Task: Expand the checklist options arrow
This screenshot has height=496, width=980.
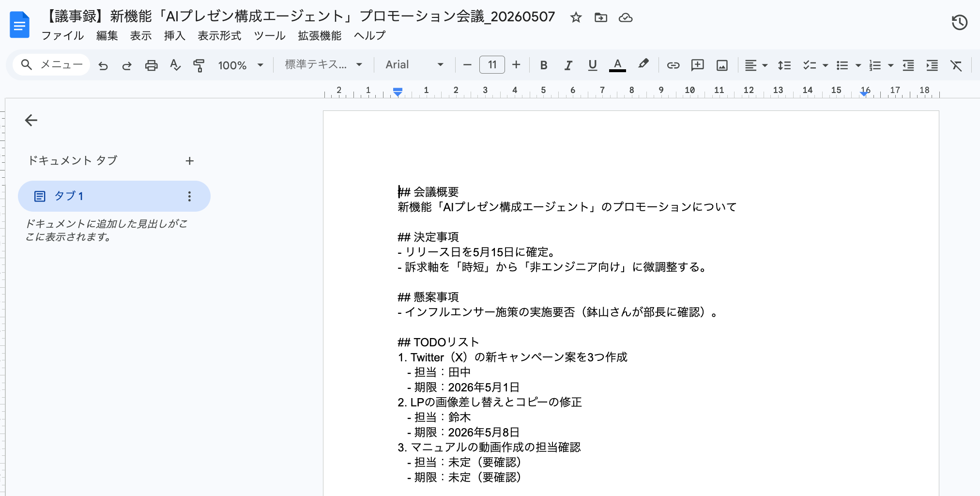Action: coord(826,65)
